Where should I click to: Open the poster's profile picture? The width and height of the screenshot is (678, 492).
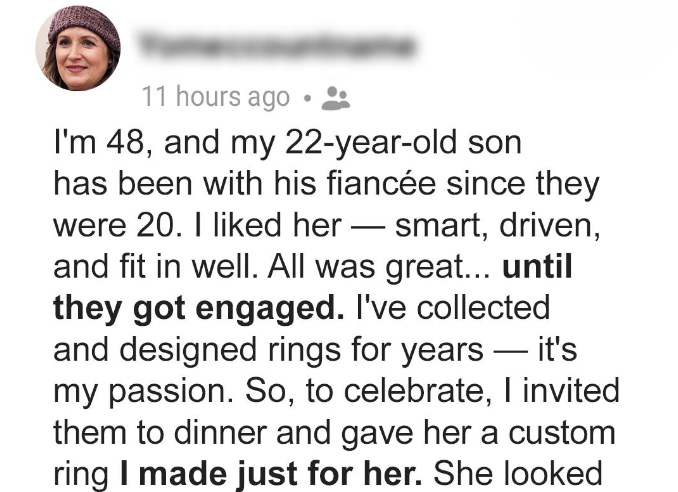point(78,48)
